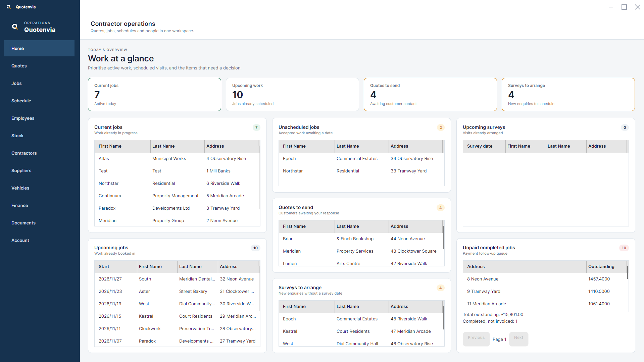This screenshot has width=644, height=362.
Task: Click the Outstanding column header
Action: tap(606, 266)
